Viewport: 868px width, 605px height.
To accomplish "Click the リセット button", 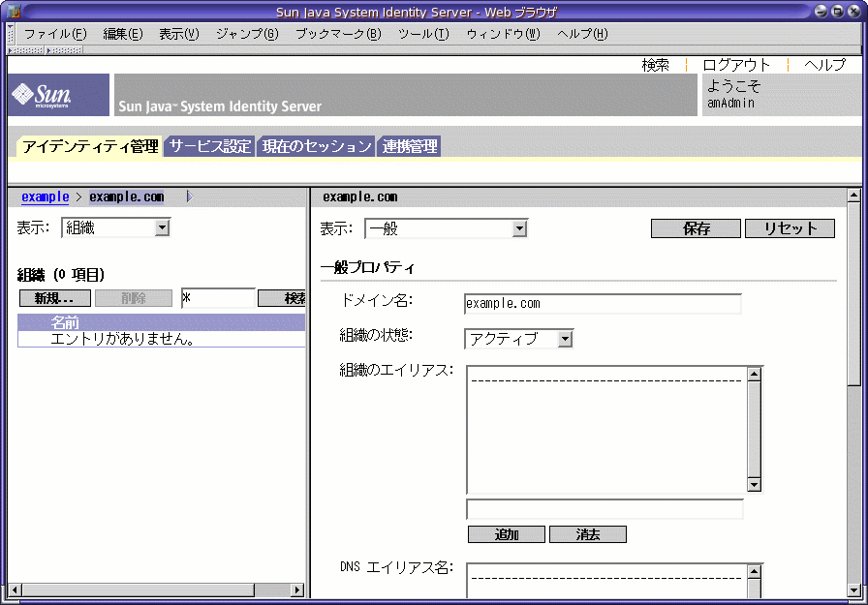I will [790, 228].
